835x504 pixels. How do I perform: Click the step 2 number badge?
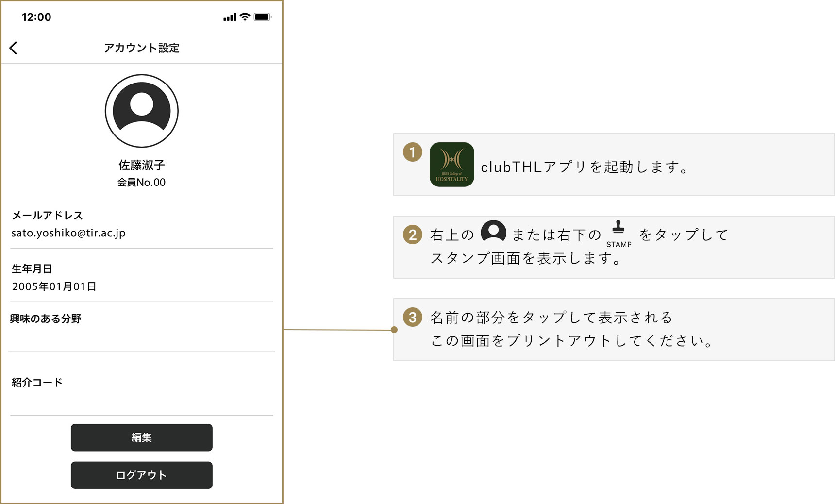click(x=413, y=235)
